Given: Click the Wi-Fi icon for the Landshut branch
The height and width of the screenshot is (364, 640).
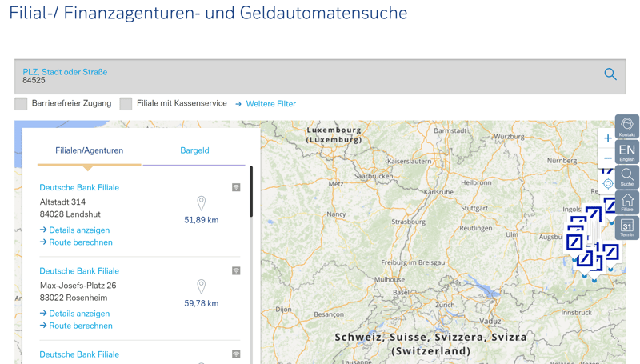Looking at the screenshot, I should [236, 187].
